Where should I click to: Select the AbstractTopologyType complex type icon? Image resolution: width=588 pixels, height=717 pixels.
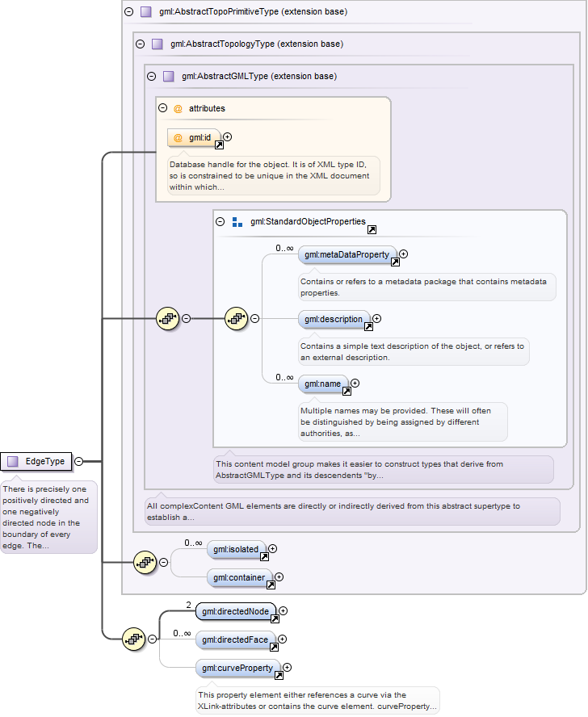click(157, 44)
